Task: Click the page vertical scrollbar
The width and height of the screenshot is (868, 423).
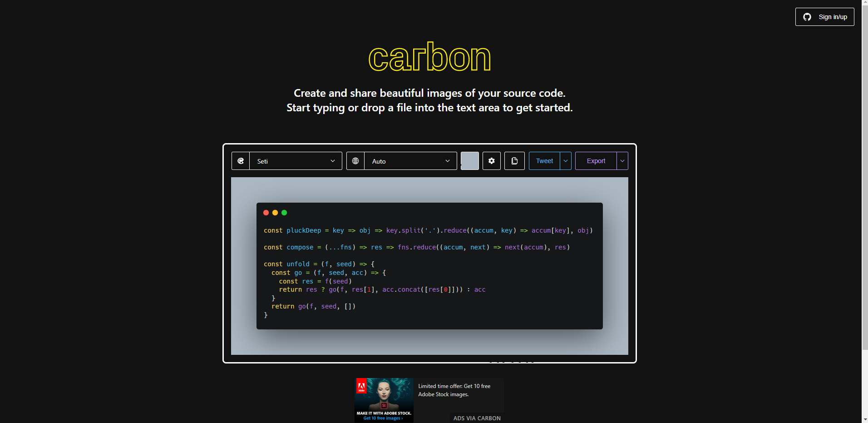Action: click(865, 177)
